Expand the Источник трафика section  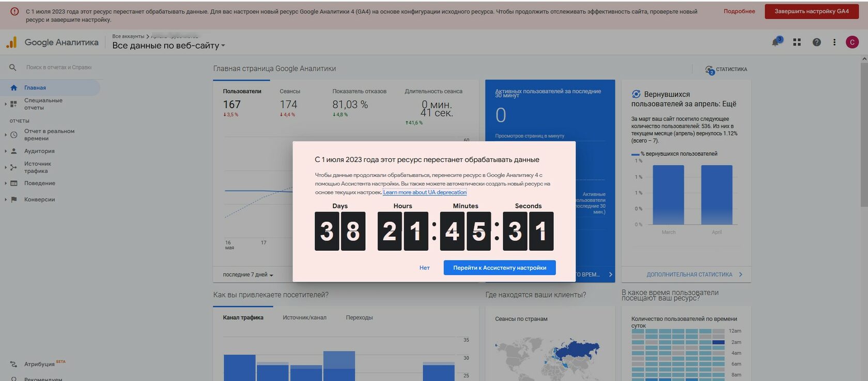[x=6, y=167]
